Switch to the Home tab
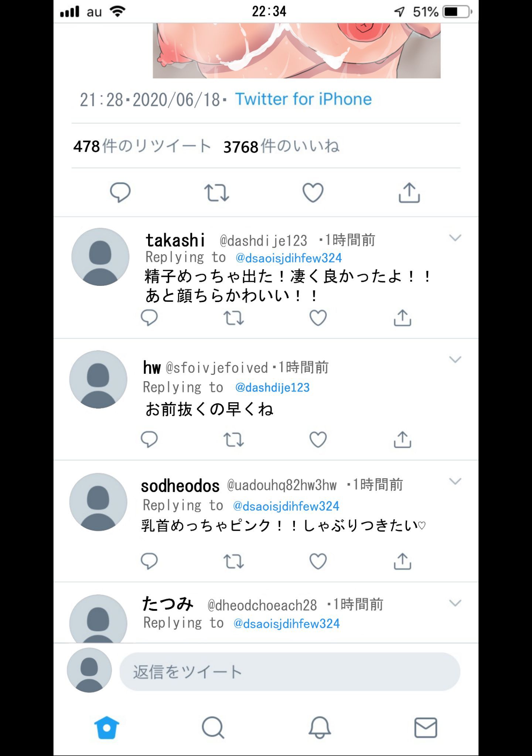The image size is (532, 756). pos(107,728)
